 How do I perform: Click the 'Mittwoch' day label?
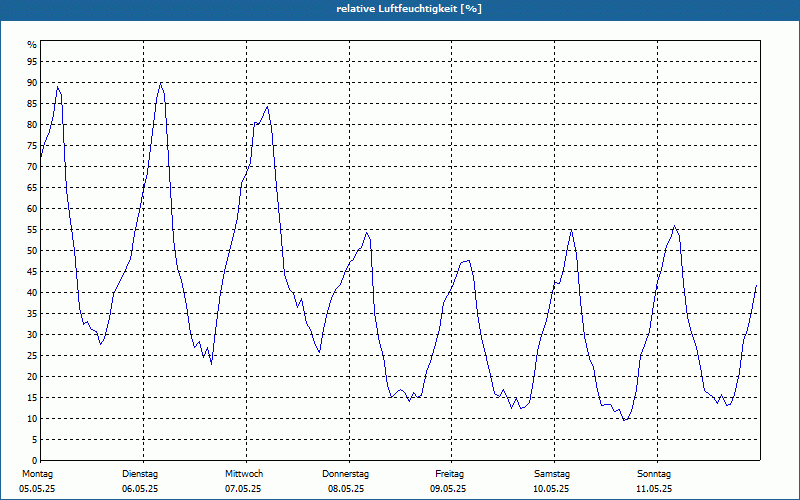244,474
